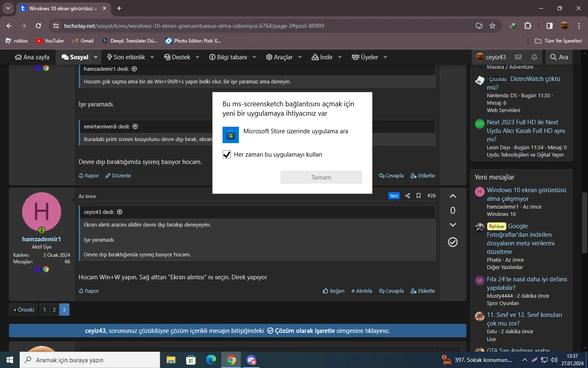Open Chrome extensions puzzle icon
This screenshot has width=588, height=368.
[x=528, y=26]
